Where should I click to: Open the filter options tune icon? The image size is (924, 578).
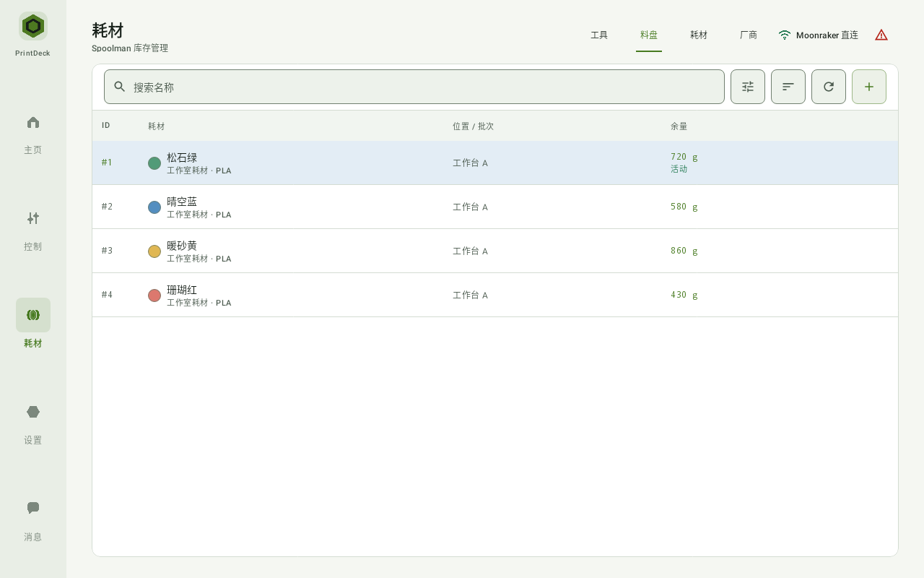[748, 87]
